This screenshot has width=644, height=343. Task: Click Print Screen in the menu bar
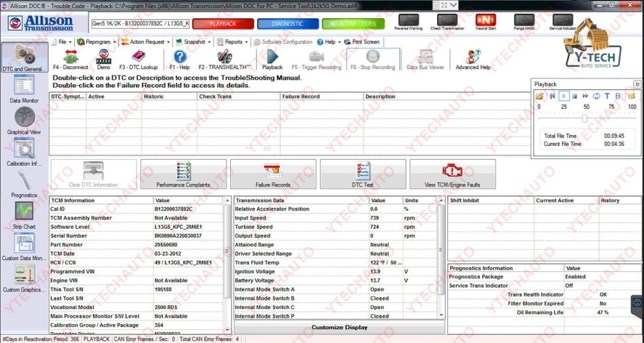click(362, 42)
